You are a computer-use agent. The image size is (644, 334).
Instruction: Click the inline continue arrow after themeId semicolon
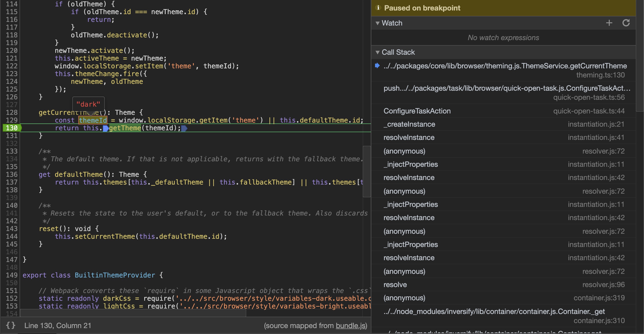[184, 128]
